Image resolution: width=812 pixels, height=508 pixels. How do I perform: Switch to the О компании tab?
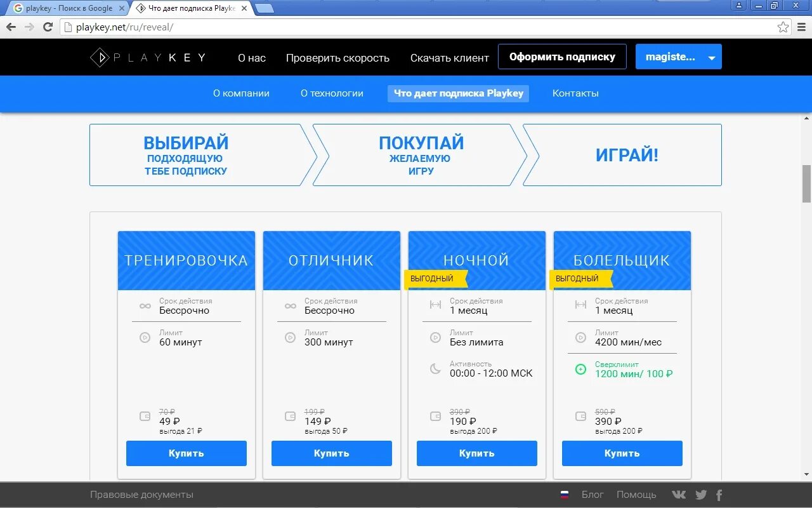(241, 93)
